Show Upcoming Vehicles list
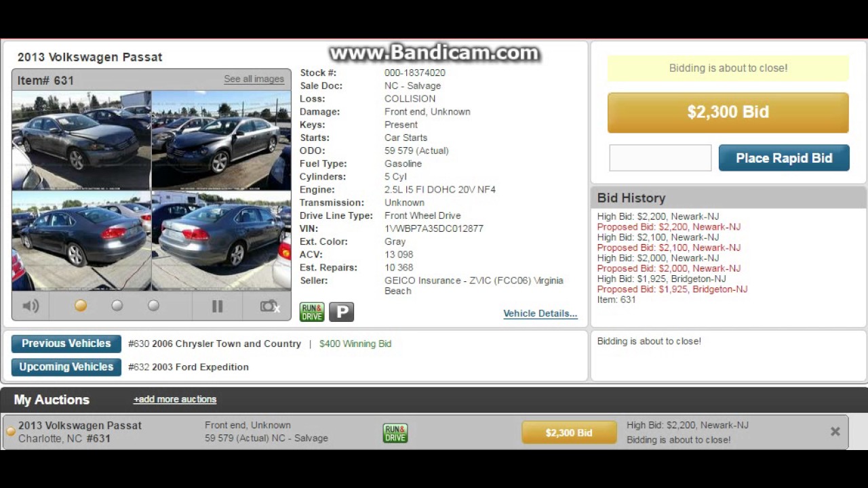The width and height of the screenshot is (868, 488). [66, 367]
